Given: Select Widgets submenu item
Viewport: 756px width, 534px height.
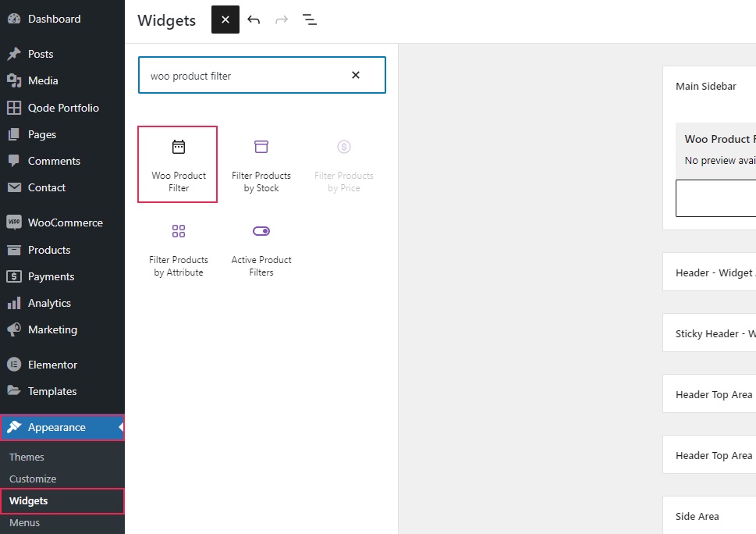Looking at the screenshot, I should 62,500.
